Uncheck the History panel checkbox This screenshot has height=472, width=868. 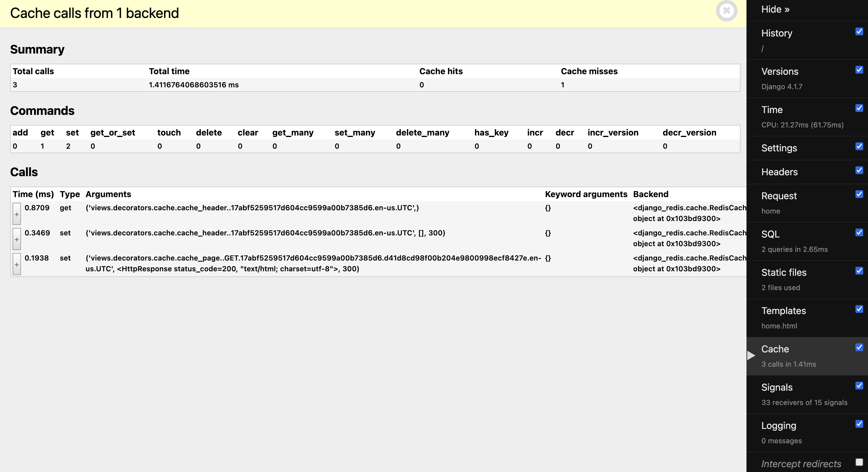click(859, 32)
